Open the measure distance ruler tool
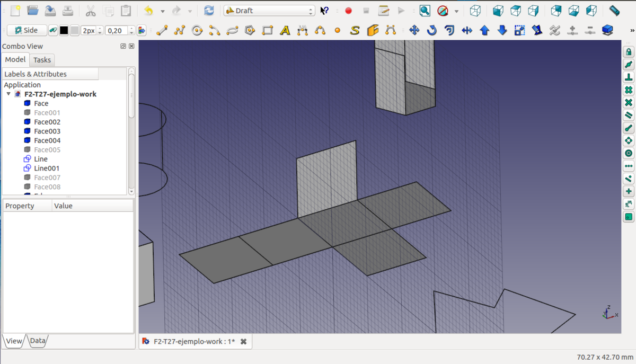The height and width of the screenshot is (364, 636). tap(614, 11)
